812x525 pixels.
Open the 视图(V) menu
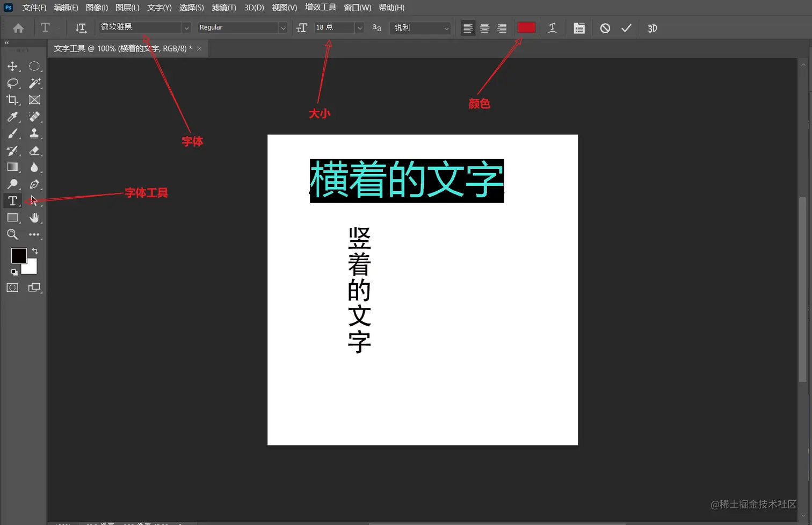285,8
